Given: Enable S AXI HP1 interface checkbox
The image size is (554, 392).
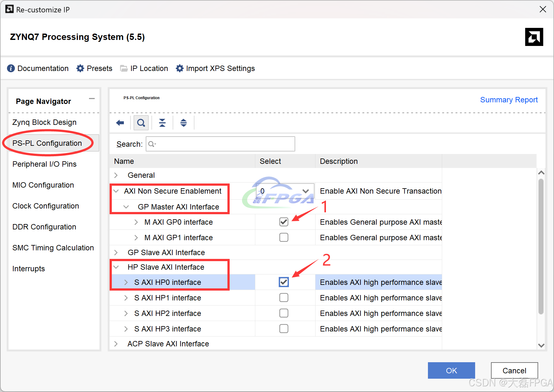Looking at the screenshot, I should pyautogui.click(x=284, y=298).
